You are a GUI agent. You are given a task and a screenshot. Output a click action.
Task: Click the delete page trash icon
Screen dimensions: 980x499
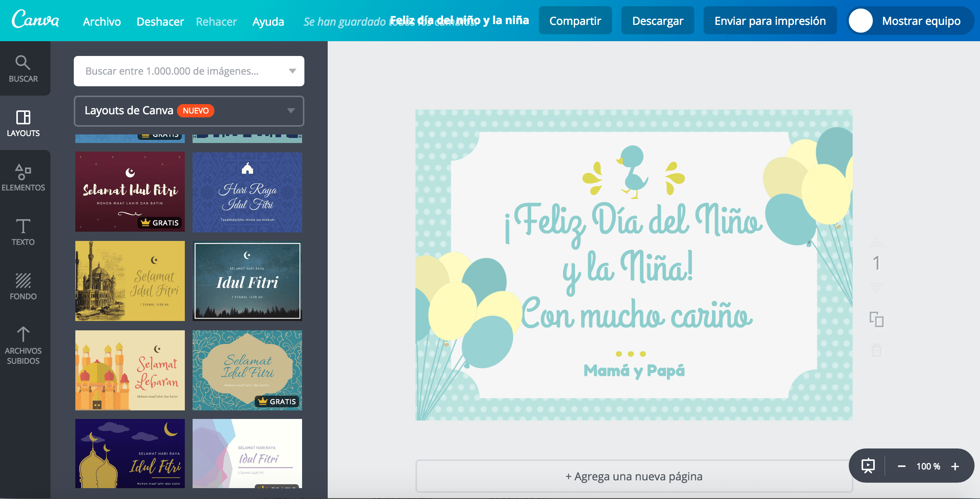point(876,350)
